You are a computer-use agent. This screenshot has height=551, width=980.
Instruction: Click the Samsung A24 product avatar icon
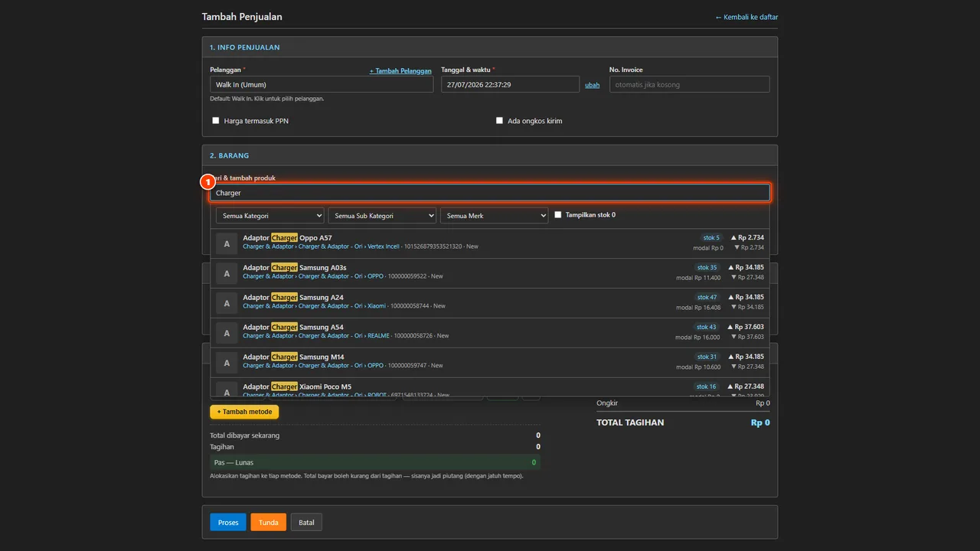click(227, 303)
